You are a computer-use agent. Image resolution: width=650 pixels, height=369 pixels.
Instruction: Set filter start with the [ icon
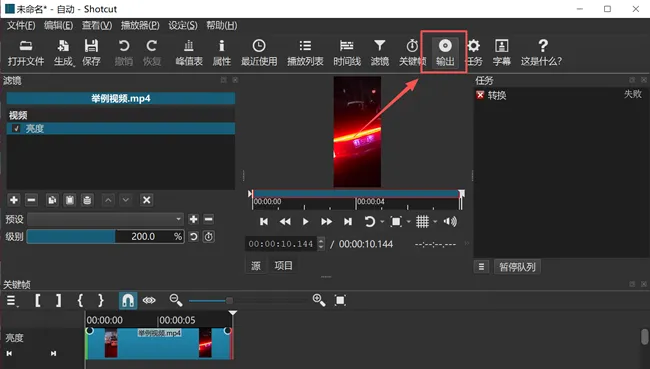38,300
